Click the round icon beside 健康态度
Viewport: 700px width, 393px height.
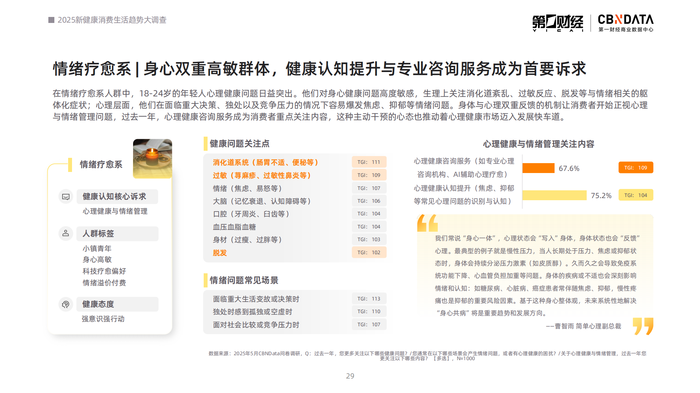pos(66,304)
